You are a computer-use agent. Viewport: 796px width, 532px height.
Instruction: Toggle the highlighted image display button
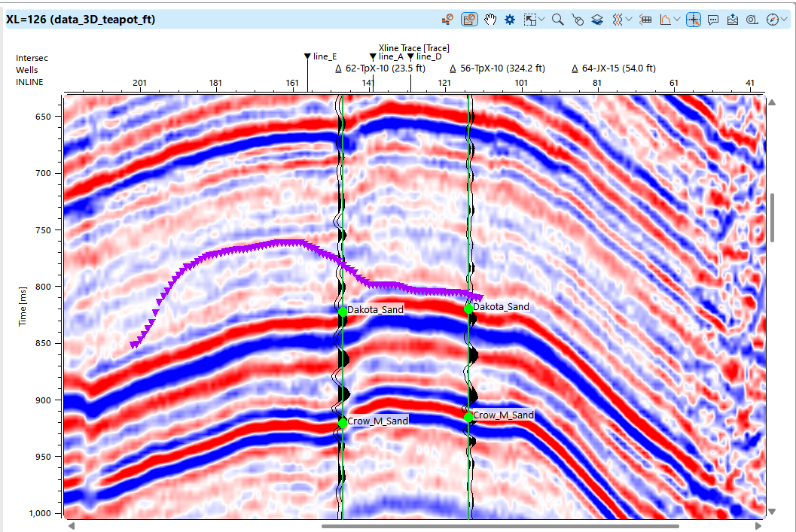pos(469,20)
